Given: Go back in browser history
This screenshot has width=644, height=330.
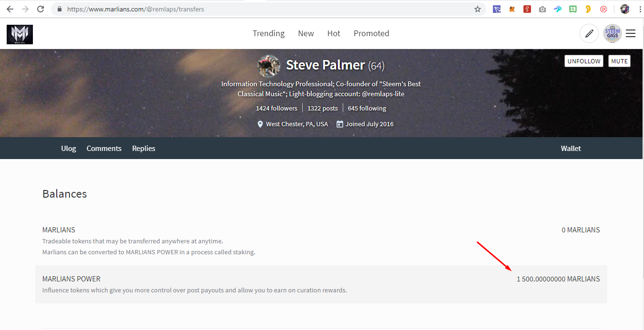Looking at the screenshot, I should [10, 9].
